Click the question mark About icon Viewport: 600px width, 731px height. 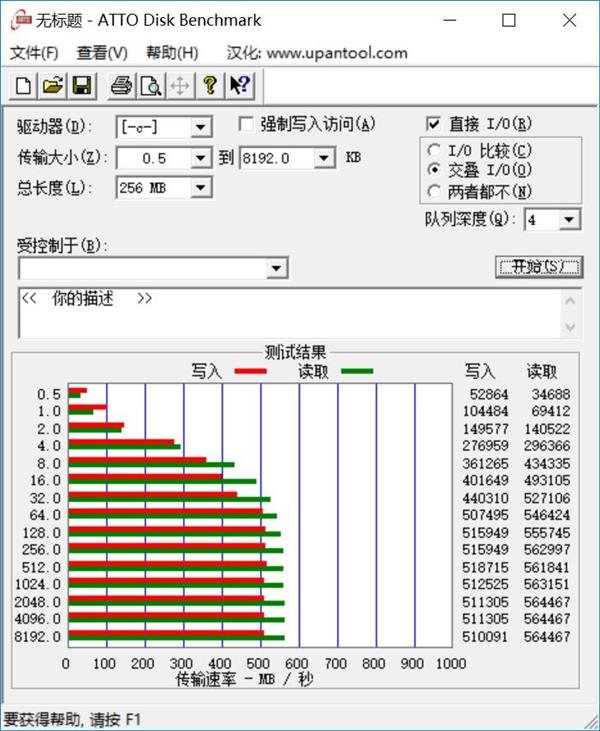coord(210,86)
